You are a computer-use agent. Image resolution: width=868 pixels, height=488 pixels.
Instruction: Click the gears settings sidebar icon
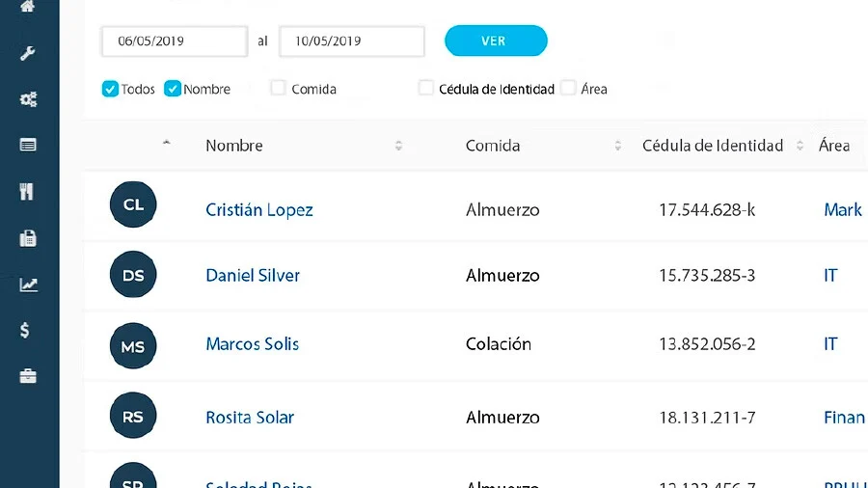[x=28, y=98]
